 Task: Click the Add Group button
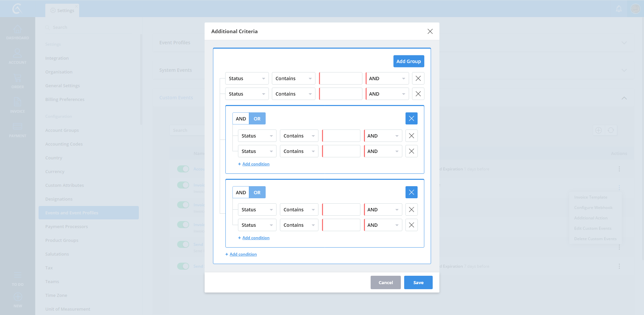click(409, 61)
